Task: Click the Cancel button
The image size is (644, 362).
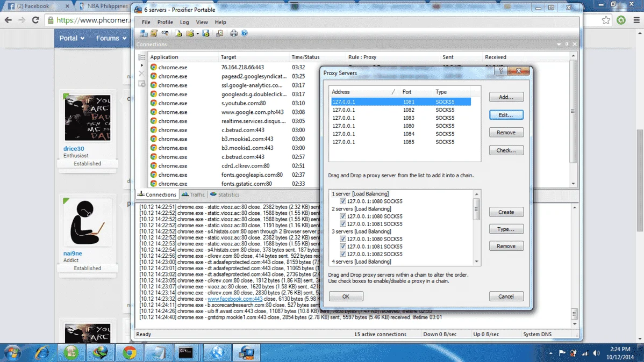Action: pyautogui.click(x=506, y=296)
